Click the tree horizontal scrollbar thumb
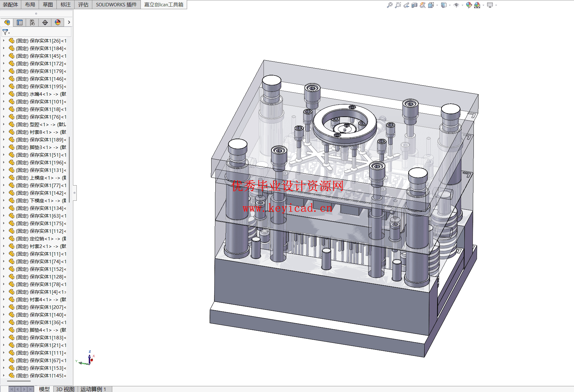Screen dimensions: 574x392 [19, 381]
